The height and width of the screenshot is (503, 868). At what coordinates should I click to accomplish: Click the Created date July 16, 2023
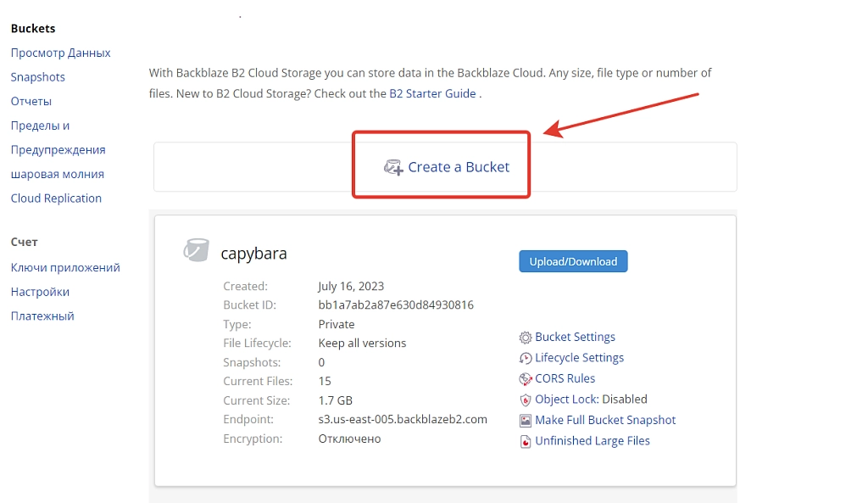click(x=351, y=287)
